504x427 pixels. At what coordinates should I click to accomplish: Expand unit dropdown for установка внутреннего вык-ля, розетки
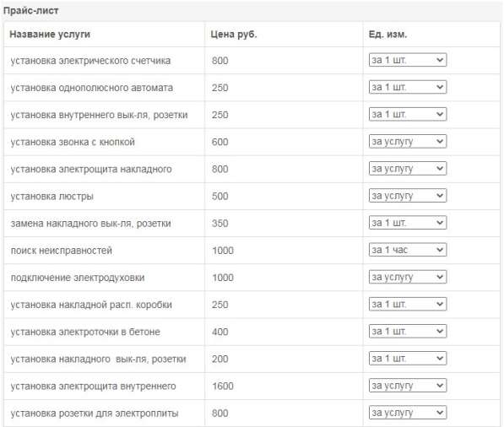pos(408,114)
